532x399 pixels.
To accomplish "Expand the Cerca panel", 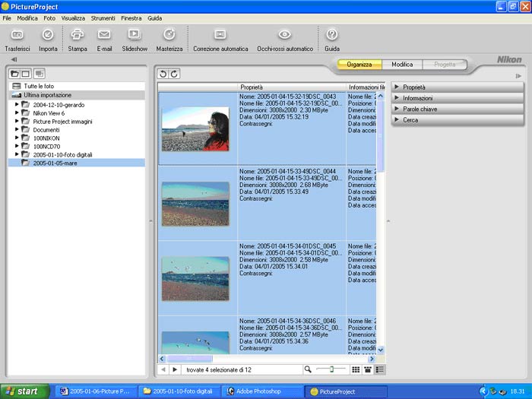I will pyautogui.click(x=458, y=120).
